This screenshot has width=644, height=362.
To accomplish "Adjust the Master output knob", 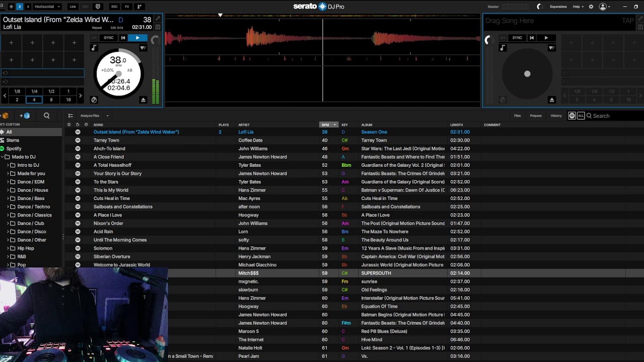I will pos(539,7).
